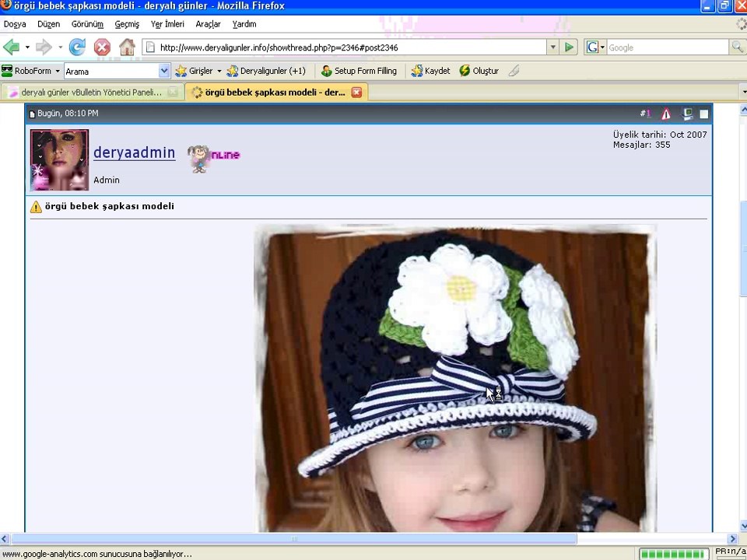Image resolution: width=747 pixels, height=560 pixels.
Task: Click the green Go arrow beside the address bar
Action: click(569, 47)
